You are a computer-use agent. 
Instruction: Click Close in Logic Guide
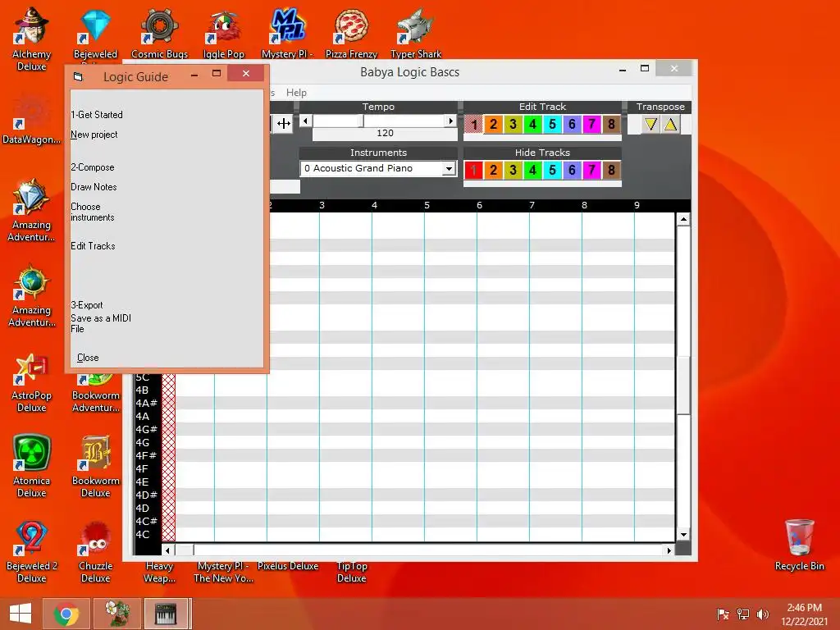coord(87,358)
